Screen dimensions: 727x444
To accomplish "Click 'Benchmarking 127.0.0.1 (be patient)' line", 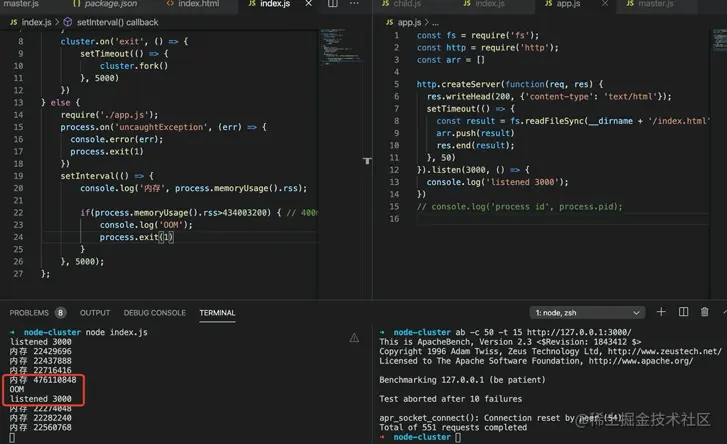I will point(462,380).
